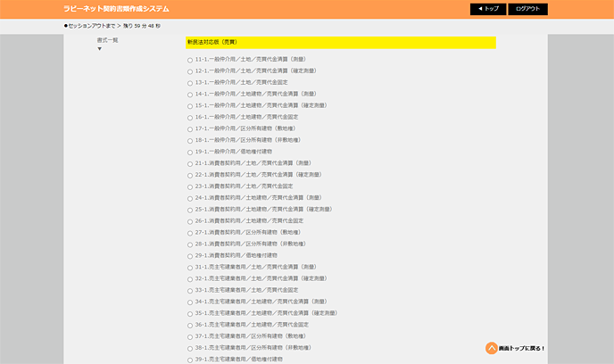The image size is (614, 364).
Task: Select 21-1 消費者契約用／土地／売買代金清算（測量）
Action: [x=190, y=164]
